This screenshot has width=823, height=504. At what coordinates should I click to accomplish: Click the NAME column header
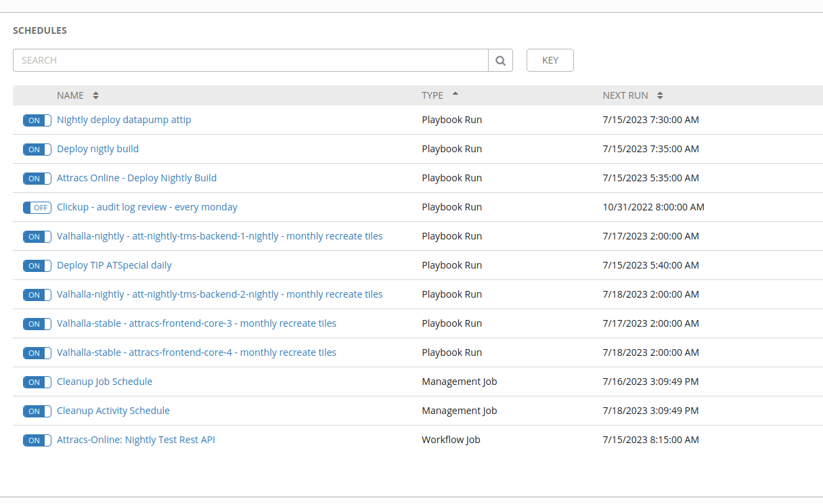pos(70,95)
